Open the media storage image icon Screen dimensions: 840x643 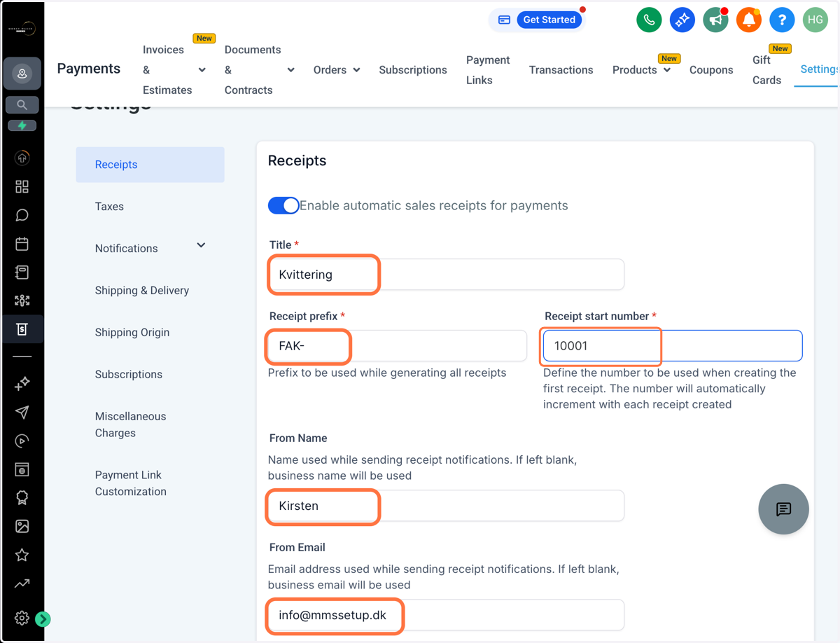coord(22,526)
